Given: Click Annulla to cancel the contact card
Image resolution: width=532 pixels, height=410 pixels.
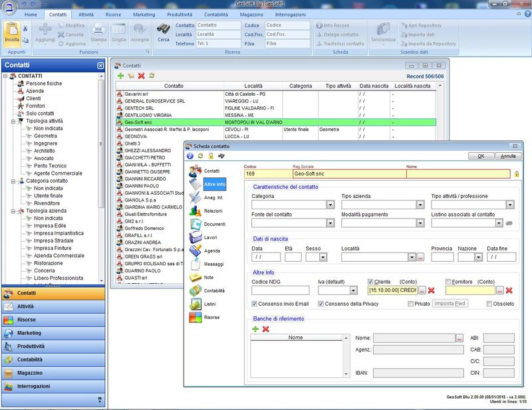Looking at the screenshot, I should tap(508, 156).
